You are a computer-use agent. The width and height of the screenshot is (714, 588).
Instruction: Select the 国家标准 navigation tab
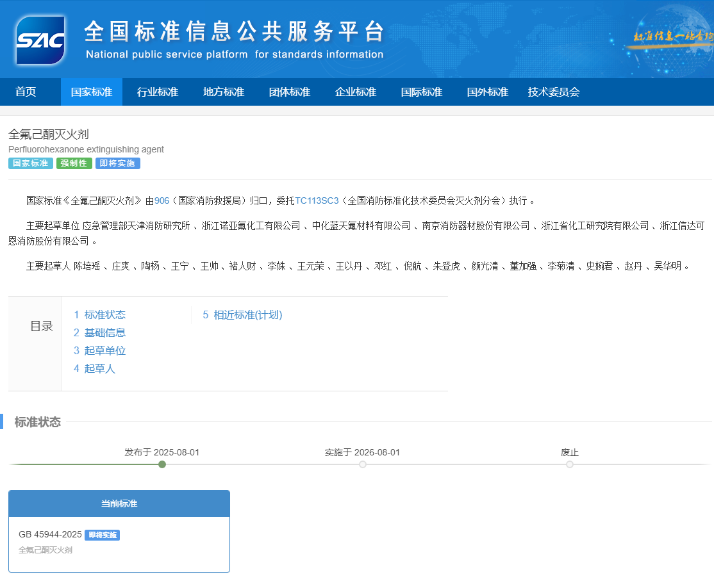pos(92,92)
